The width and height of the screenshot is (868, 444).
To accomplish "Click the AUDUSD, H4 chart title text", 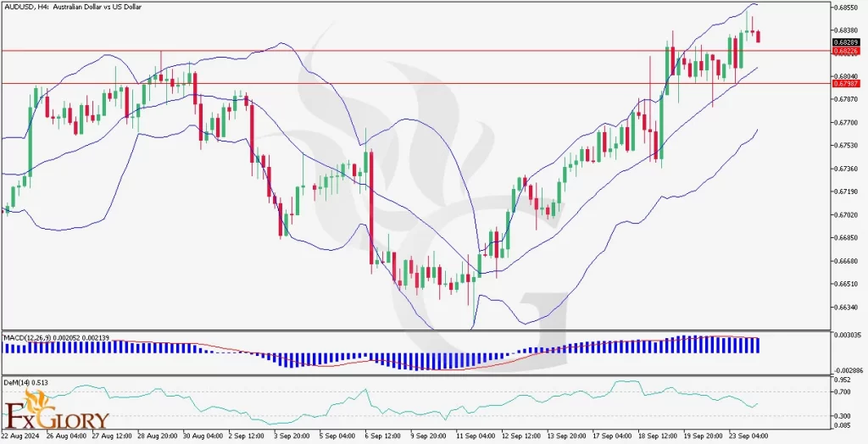I will pyautogui.click(x=73, y=7).
